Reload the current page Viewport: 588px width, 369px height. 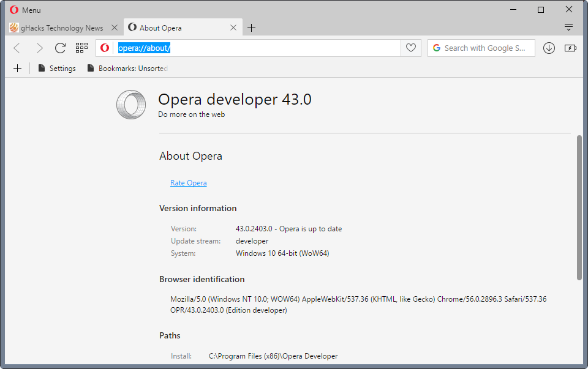(60, 48)
